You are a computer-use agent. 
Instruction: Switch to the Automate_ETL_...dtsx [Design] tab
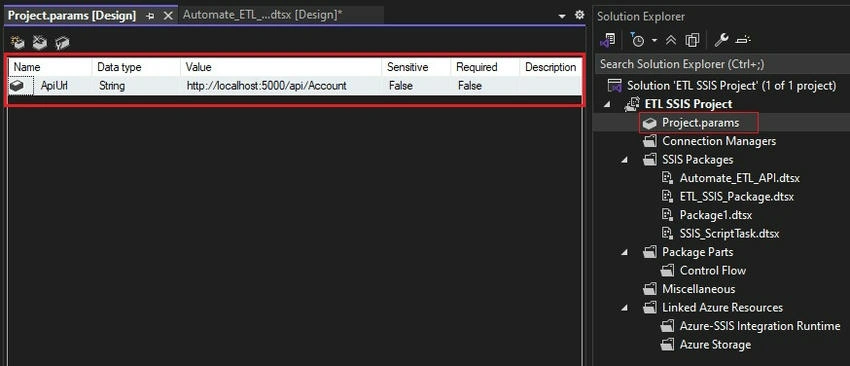click(262, 15)
